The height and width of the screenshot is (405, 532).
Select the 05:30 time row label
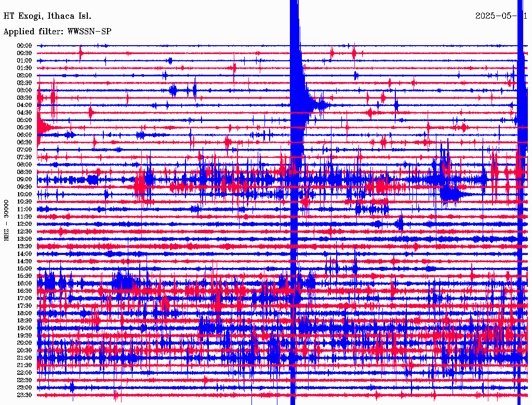pyautogui.click(x=24, y=128)
